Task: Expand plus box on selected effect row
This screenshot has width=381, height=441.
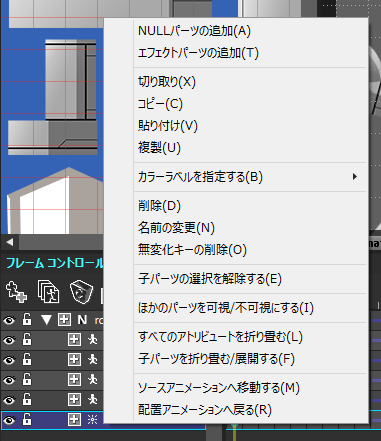Action: click(x=74, y=420)
